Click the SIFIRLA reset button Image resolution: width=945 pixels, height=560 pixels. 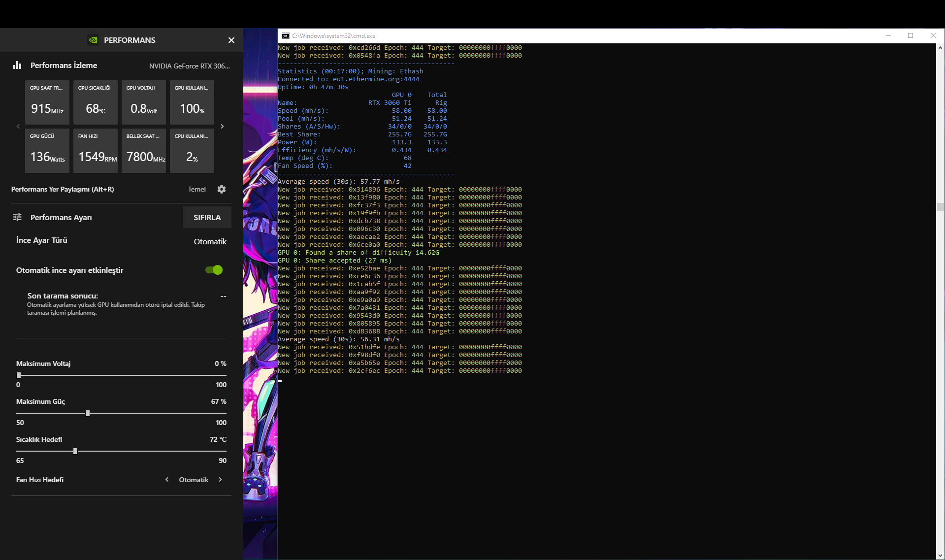click(207, 217)
